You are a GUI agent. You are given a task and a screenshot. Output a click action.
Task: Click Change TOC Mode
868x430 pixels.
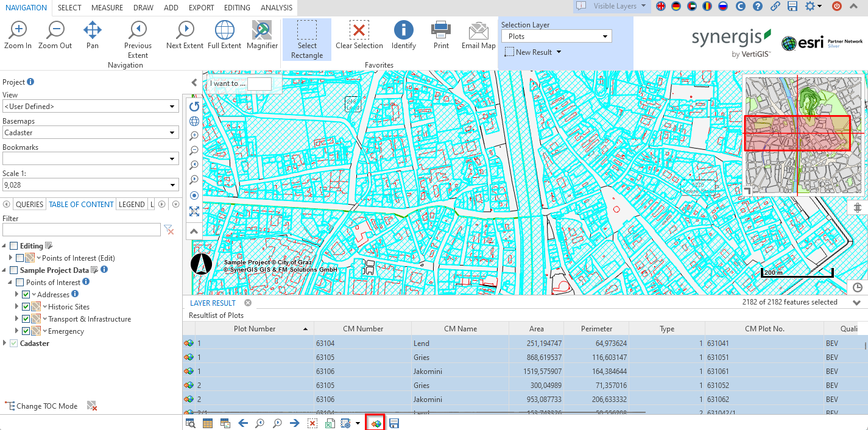[x=41, y=406]
